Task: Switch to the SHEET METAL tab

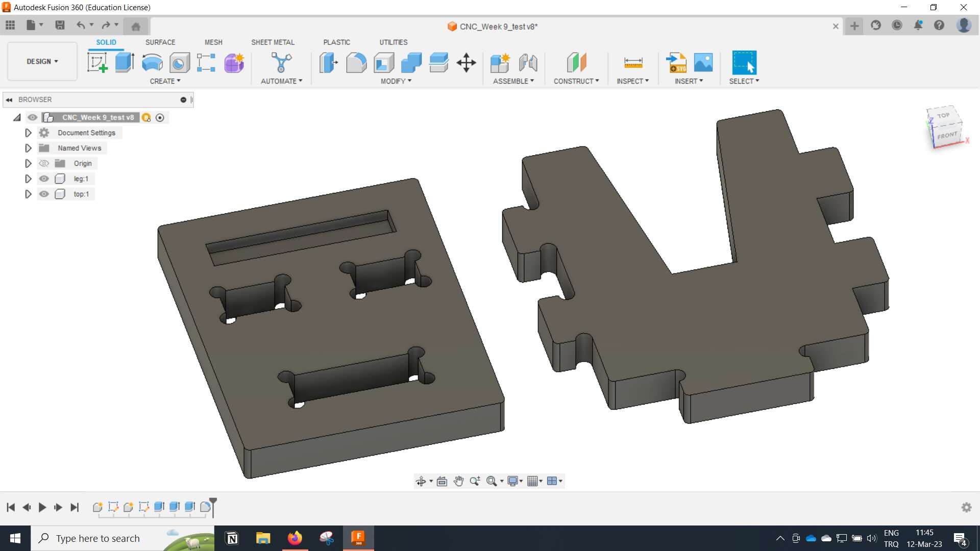Action: (x=273, y=42)
